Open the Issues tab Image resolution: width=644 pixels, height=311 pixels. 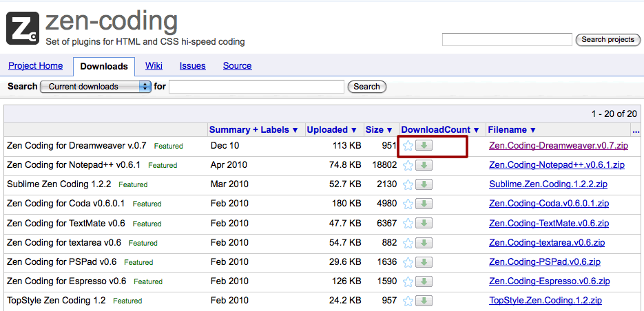(193, 65)
